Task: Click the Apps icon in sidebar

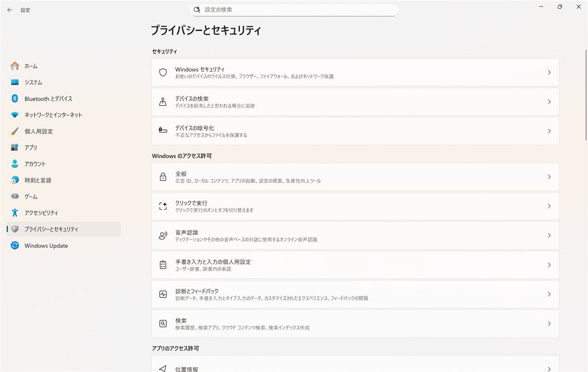Action: [15, 147]
